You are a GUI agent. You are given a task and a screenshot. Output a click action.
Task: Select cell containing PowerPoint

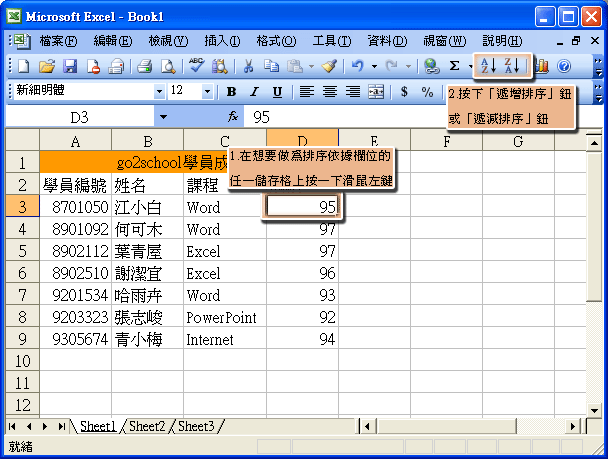[x=225, y=317]
